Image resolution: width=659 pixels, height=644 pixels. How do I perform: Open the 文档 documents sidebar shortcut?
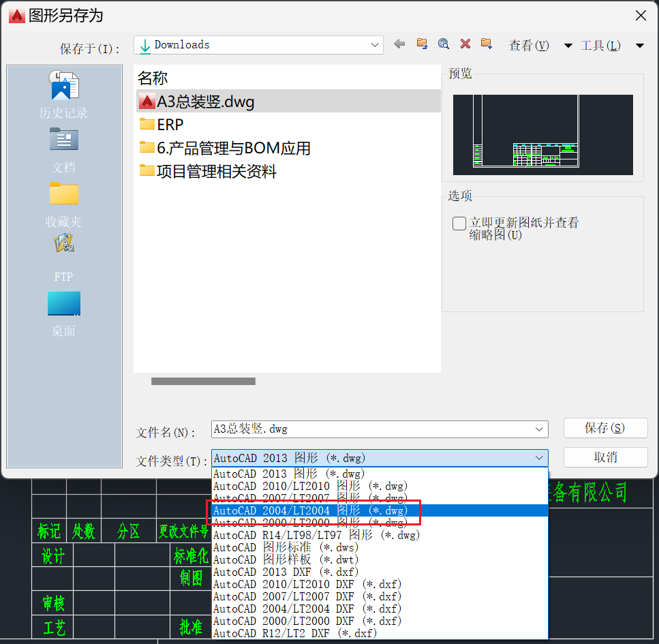pos(64,151)
